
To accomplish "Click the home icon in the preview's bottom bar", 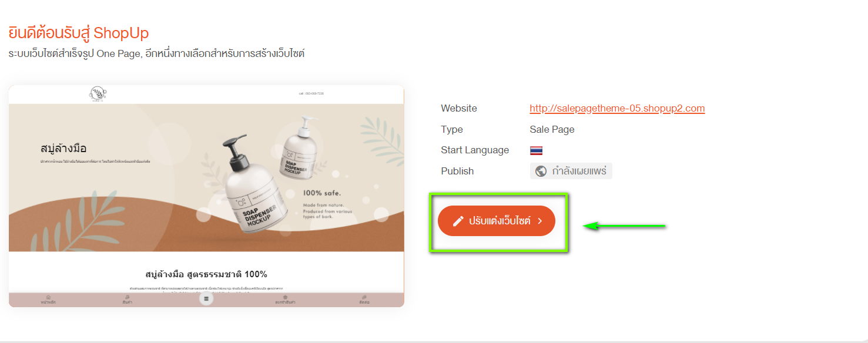I will click(x=48, y=297).
